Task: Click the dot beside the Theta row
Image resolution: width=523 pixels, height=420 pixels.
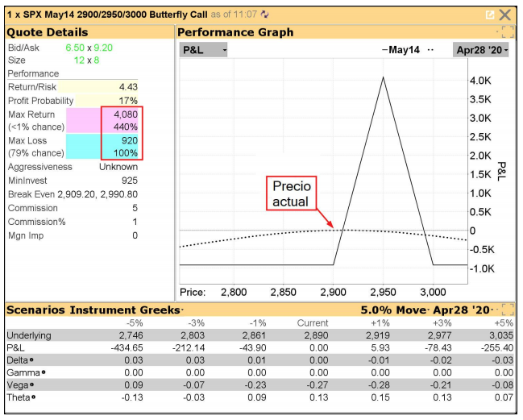Action: (x=32, y=398)
